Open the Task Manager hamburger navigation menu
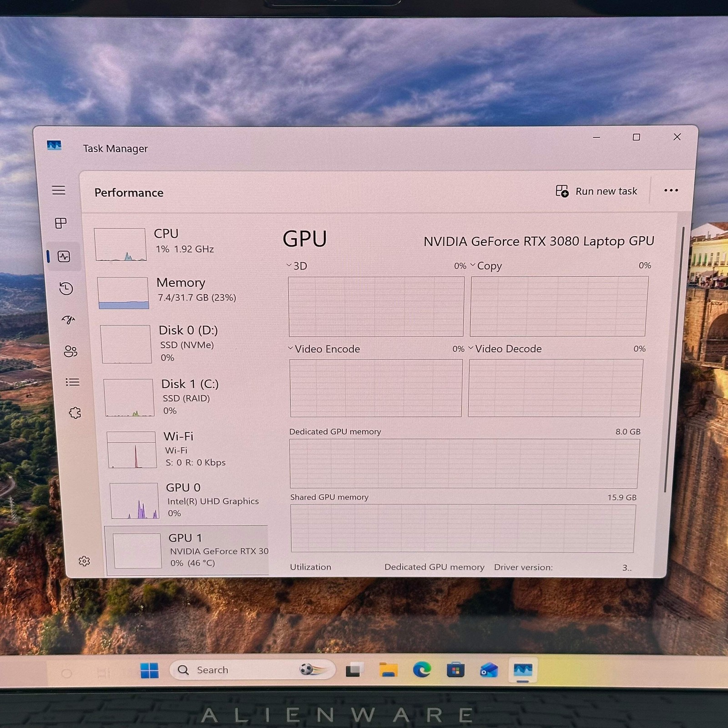This screenshot has height=728, width=728. [x=59, y=190]
